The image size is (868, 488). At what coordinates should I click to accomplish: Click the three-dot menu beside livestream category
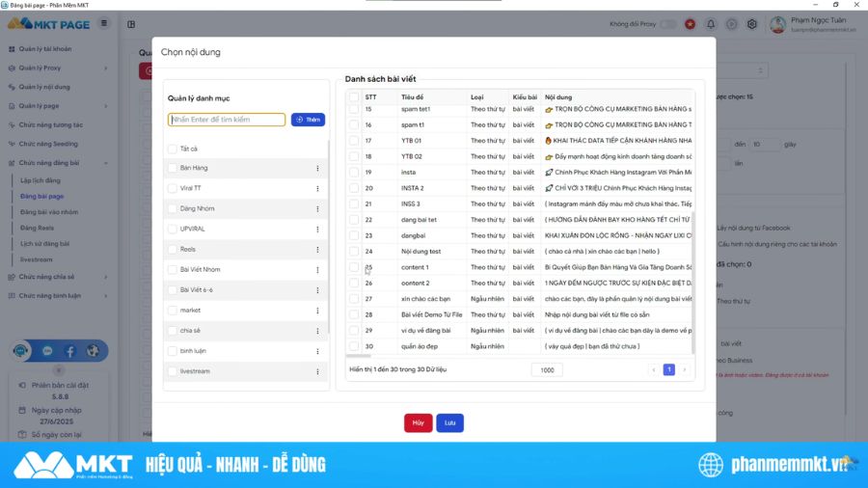click(x=317, y=371)
